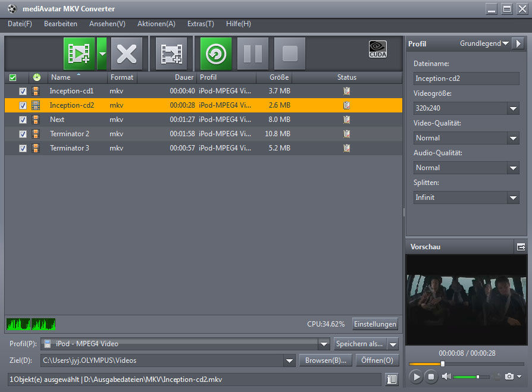
Task: Open the Extras(T) menu
Action: 201,24
